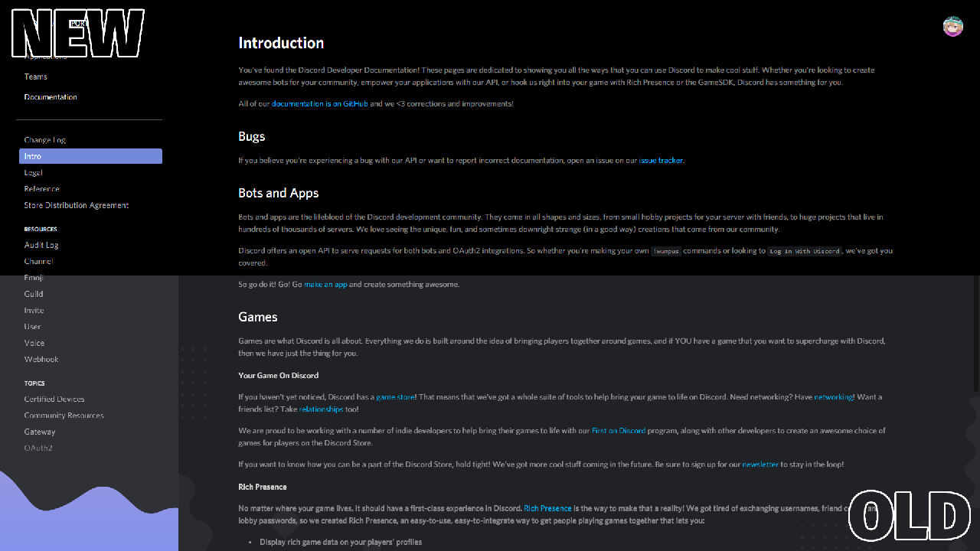Open the Change Log page

[x=44, y=140]
